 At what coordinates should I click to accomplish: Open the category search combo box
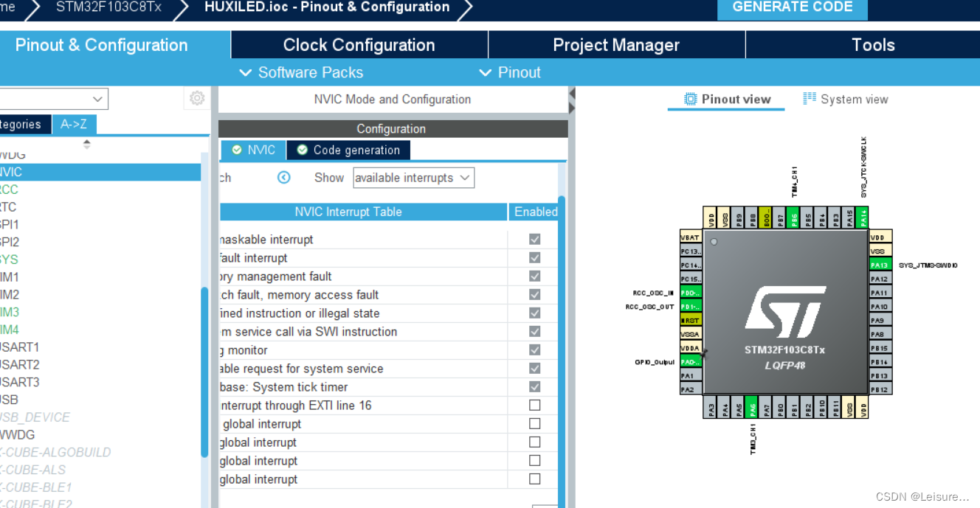pyautogui.click(x=54, y=99)
